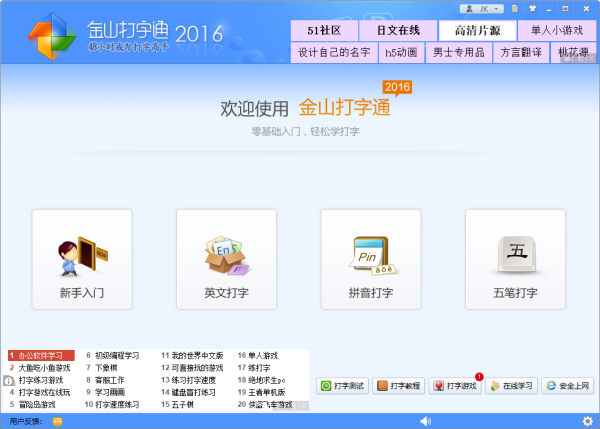Viewport: 600px width, 429px height.
Task: Open the 新手入门 beginner module
Action: pos(82,259)
